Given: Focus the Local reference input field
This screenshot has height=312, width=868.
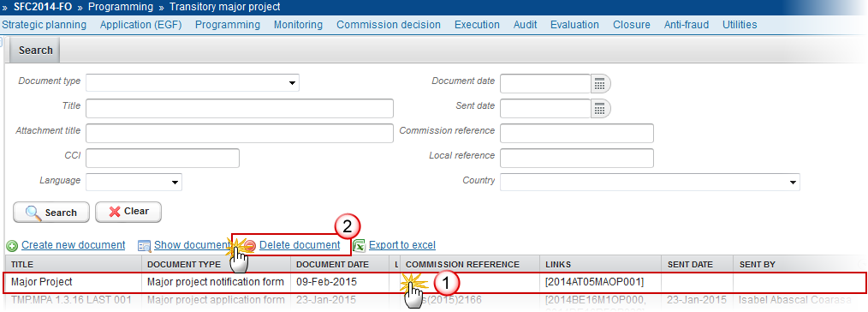Looking at the screenshot, I should coord(577,158).
